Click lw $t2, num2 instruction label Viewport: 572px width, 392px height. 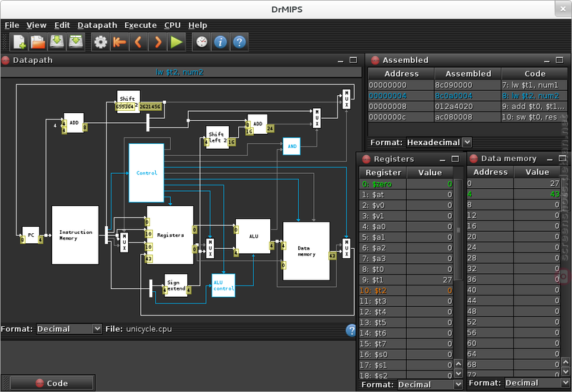179,72
